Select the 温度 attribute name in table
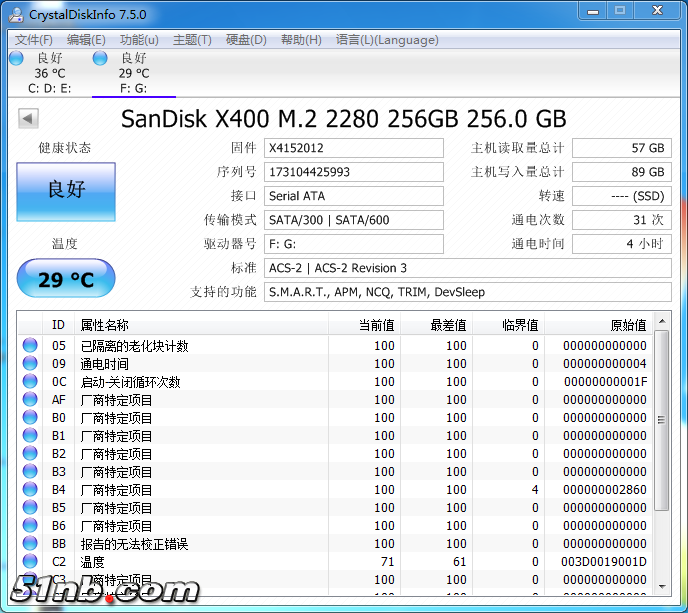 pos(92,562)
